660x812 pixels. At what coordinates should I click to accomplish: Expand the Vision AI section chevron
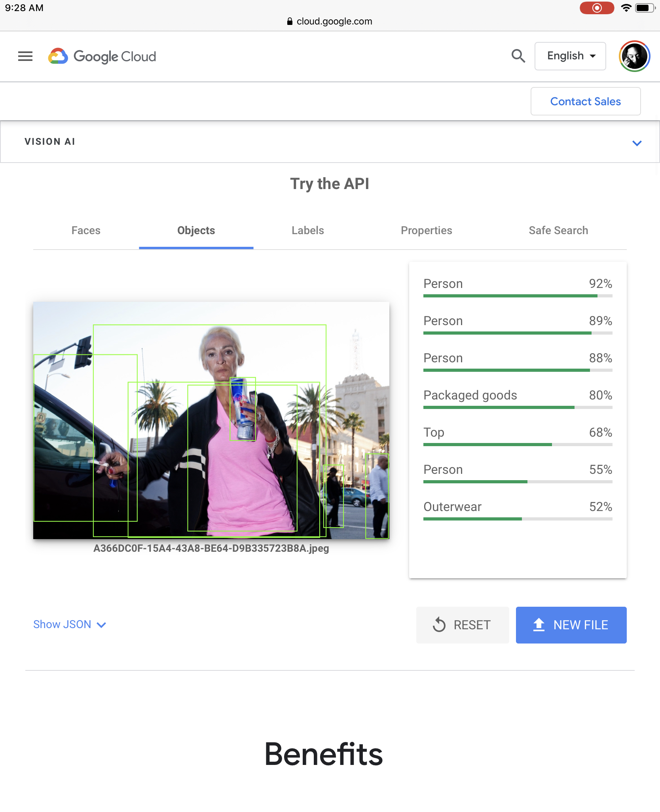tap(637, 143)
